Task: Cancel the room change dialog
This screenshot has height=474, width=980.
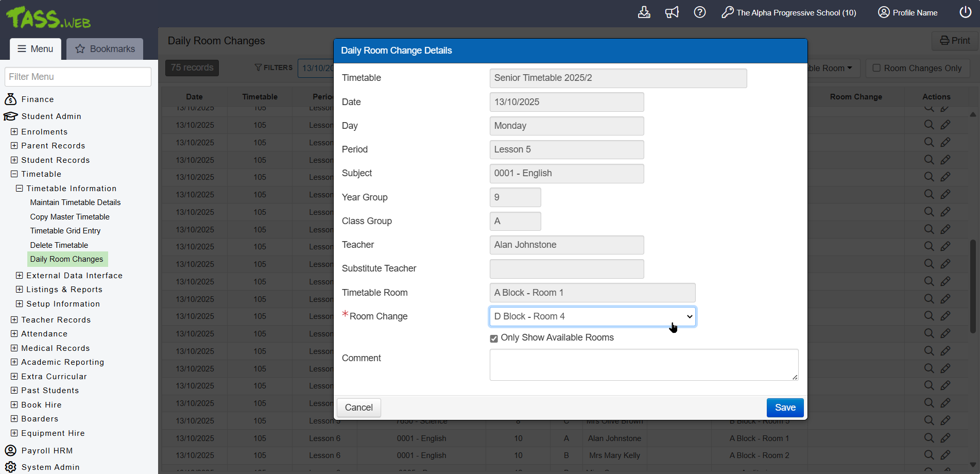Action: (x=358, y=408)
